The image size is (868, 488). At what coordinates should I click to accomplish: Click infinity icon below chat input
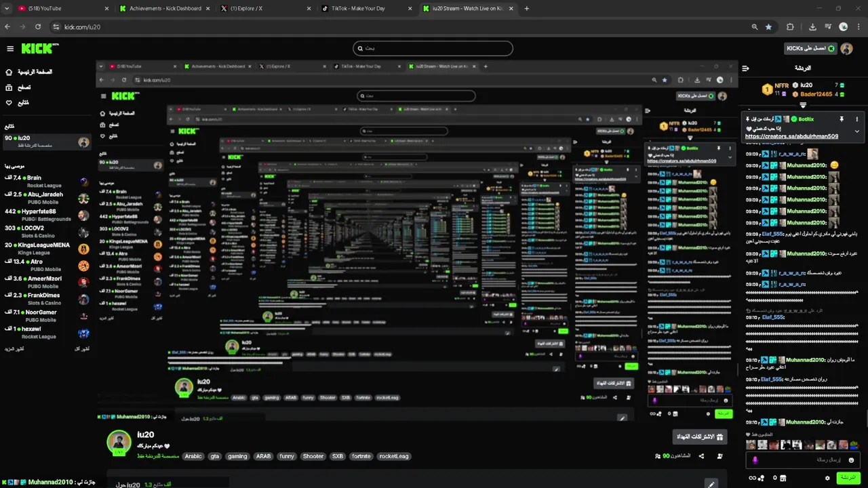pos(751,479)
